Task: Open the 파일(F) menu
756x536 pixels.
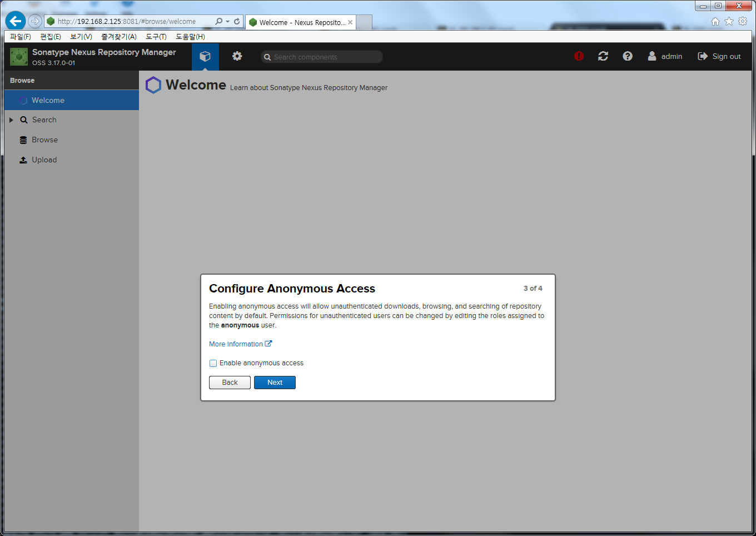Action: pos(21,37)
